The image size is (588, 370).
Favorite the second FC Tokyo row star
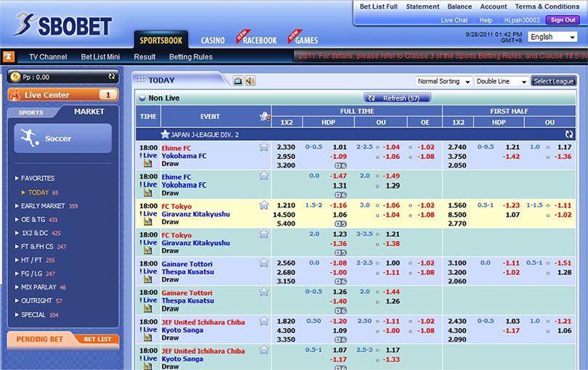(264, 234)
